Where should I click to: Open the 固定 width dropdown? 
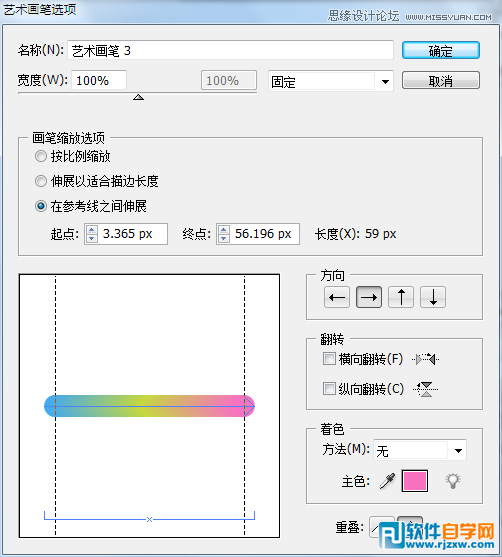pyautogui.click(x=331, y=81)
